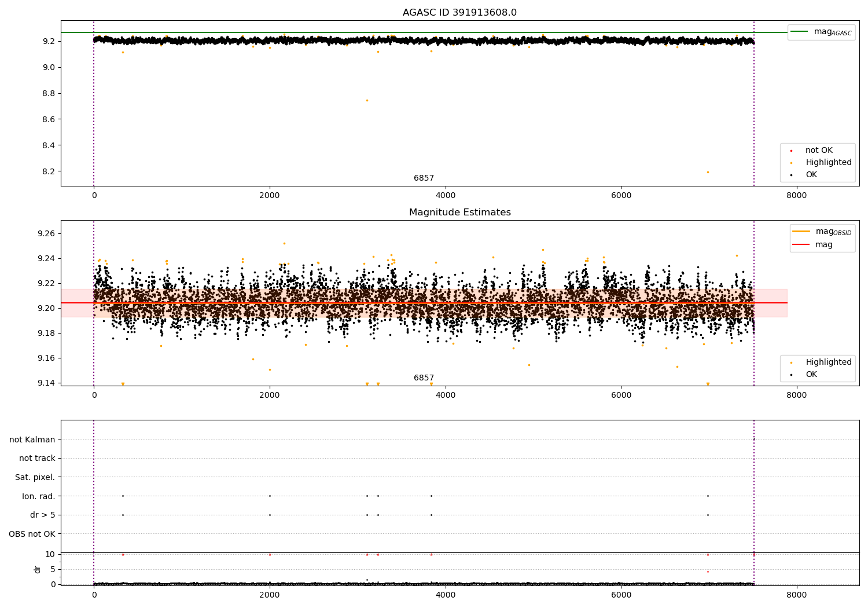
Task: Click the AGASC ID 391913608.0 plot title
Action: tap(459, 13)
